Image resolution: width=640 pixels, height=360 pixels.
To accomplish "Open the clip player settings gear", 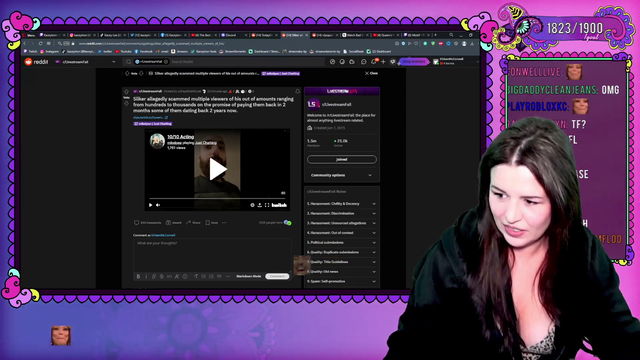I will tap(252, 205).
